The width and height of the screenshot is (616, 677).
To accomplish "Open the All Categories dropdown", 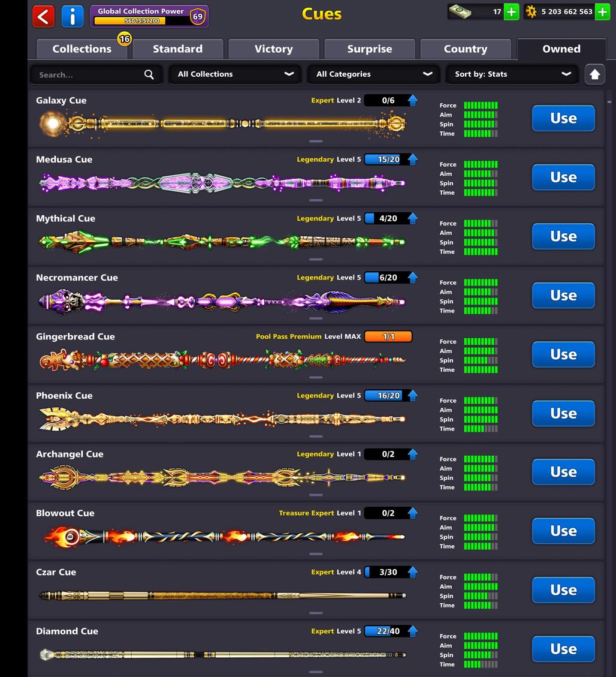I will 373,74.
